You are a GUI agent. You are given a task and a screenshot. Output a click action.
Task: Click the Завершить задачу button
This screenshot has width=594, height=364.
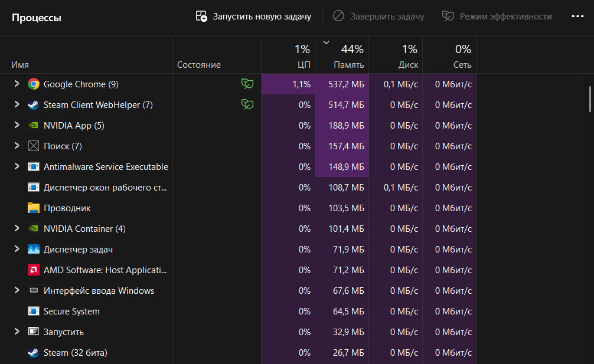coord(378,17)
